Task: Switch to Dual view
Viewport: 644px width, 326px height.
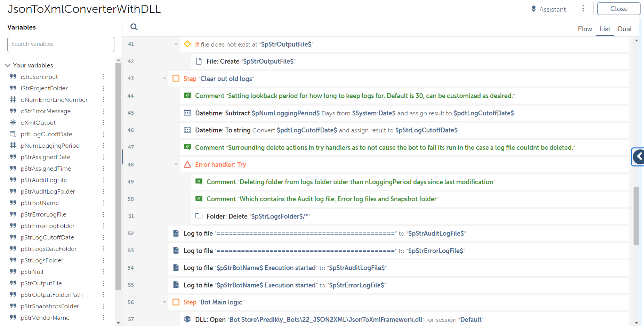Action: (624, 29)
